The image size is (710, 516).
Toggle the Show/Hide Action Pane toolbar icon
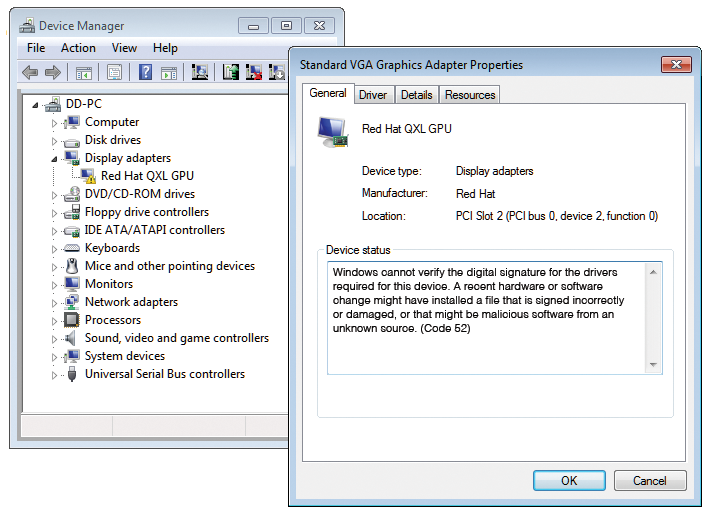point(169,72)
